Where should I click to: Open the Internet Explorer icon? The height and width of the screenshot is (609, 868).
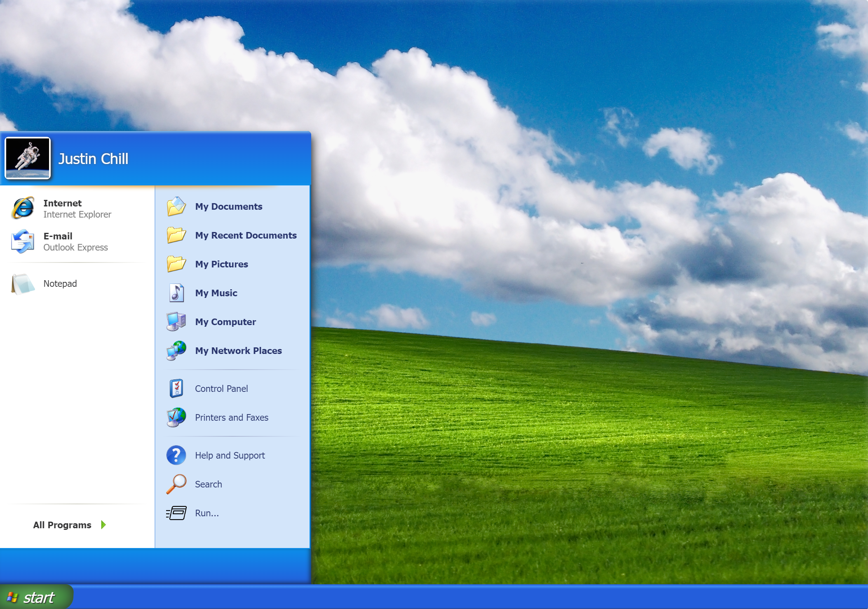pos(23,208)
